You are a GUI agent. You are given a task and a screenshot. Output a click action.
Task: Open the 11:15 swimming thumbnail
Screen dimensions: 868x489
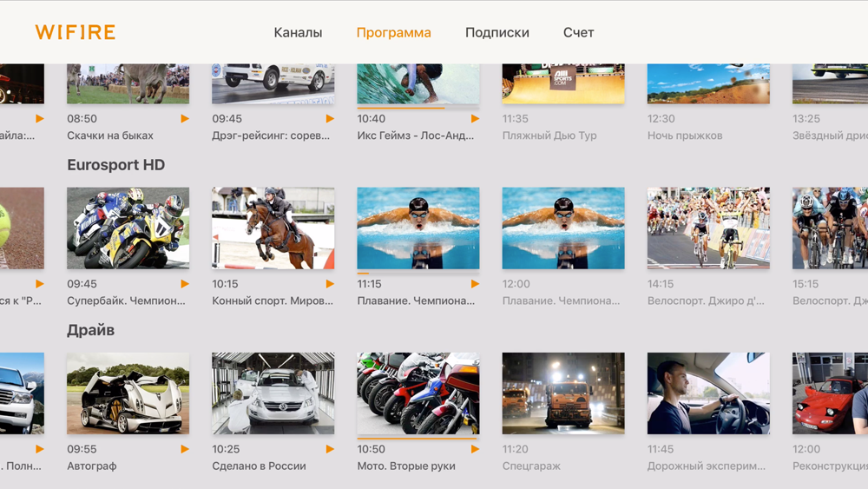(418, 228)
